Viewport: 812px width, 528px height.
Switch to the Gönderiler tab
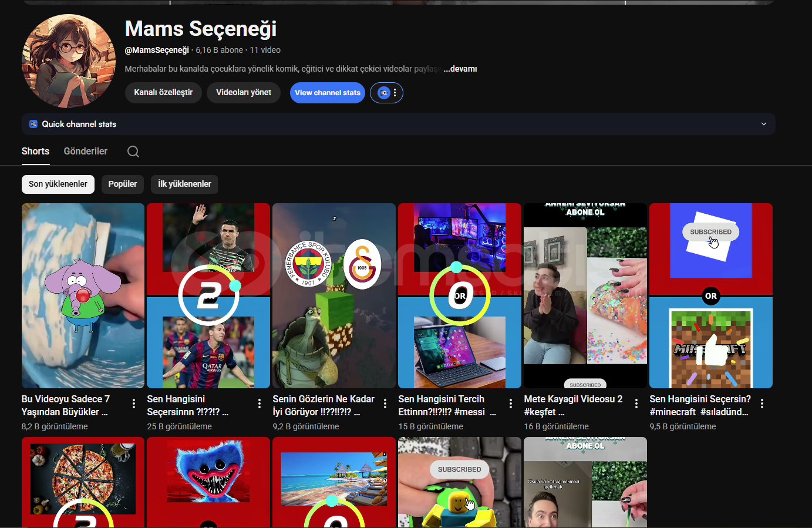86,152
